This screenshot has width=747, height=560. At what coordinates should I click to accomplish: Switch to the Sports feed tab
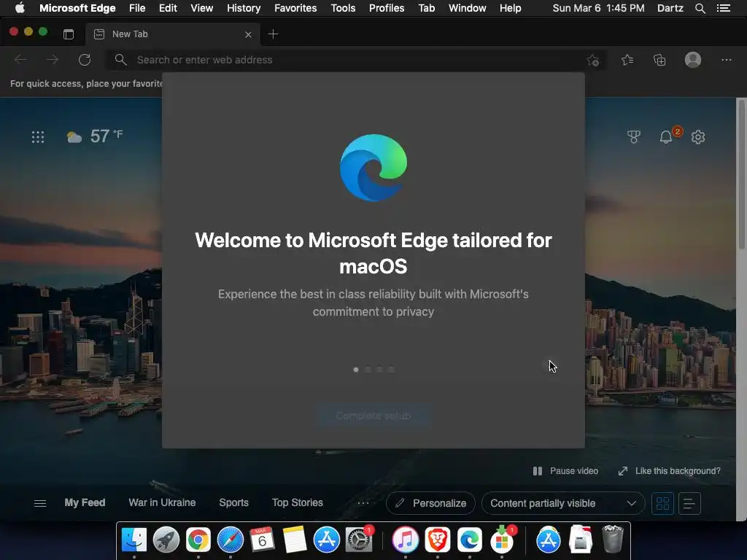click(233, 503)
